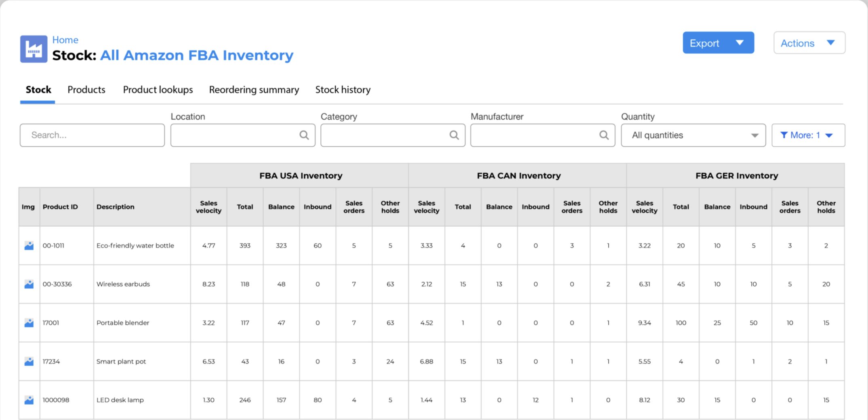This screenshot has height=420, width=868.
Task: Go to the Stock history tab
Action: (x=343, y=90)
